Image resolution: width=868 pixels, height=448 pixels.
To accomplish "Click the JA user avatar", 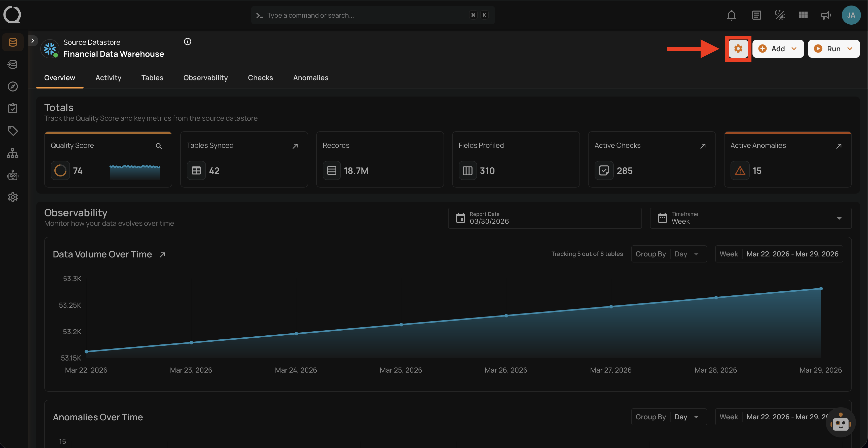I will tap(851, 15).
